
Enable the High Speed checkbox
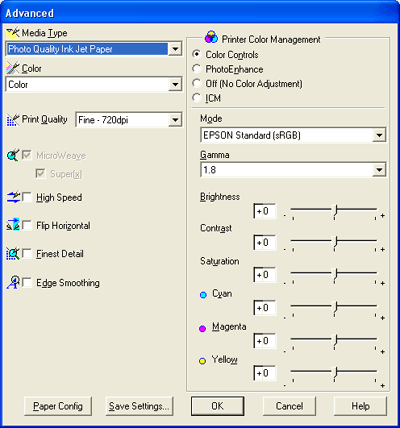point(27,197)
